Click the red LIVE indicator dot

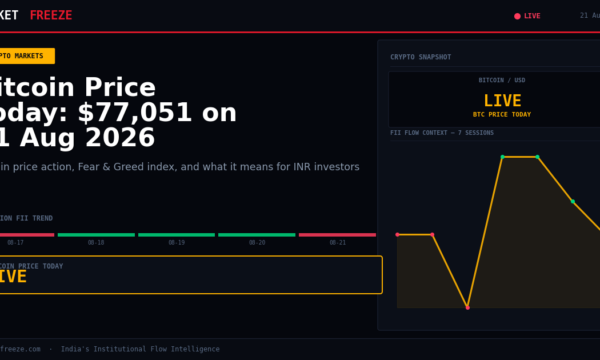[517, 16]
